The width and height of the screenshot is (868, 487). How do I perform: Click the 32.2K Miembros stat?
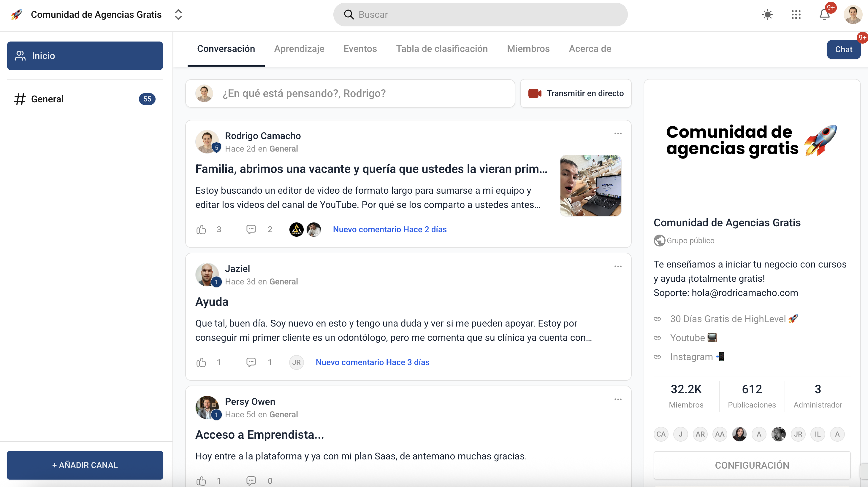tap(686, 396)
